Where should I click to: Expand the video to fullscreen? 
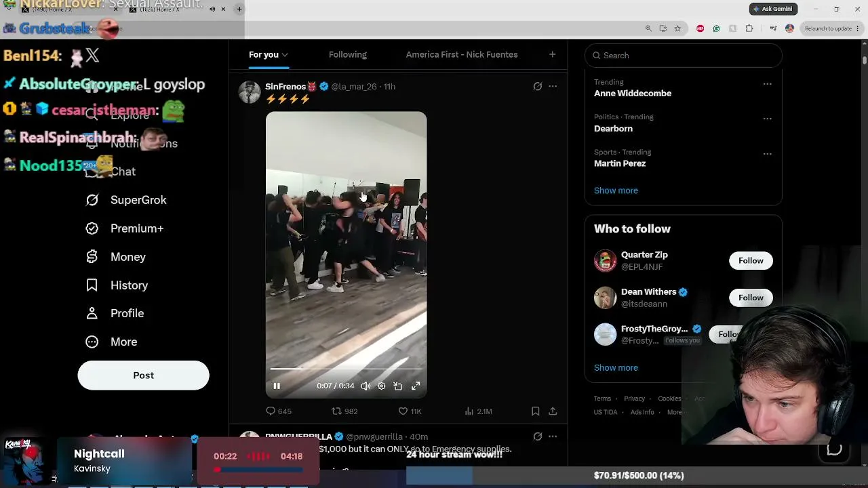click(x=416, y=386)
